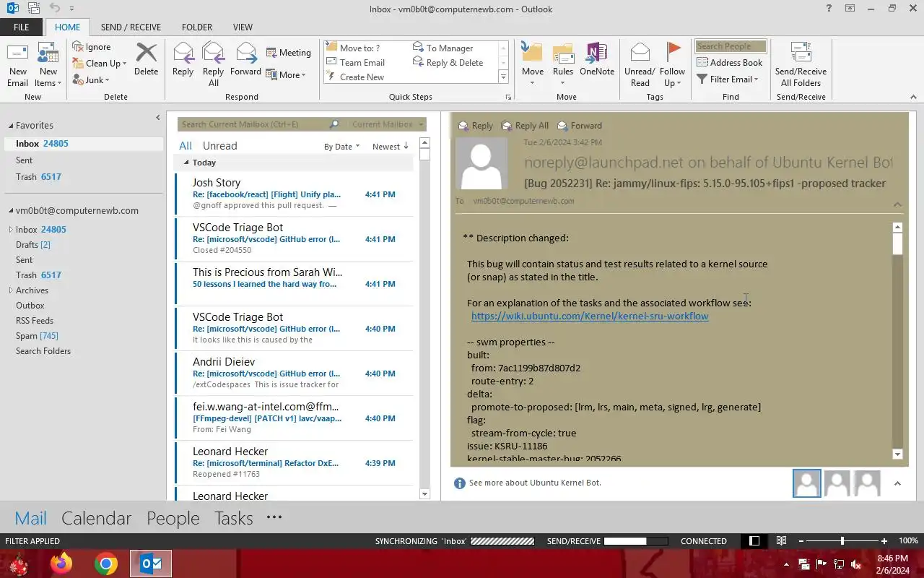
Task: Expand the Archives folder
Action: point(11,290)
